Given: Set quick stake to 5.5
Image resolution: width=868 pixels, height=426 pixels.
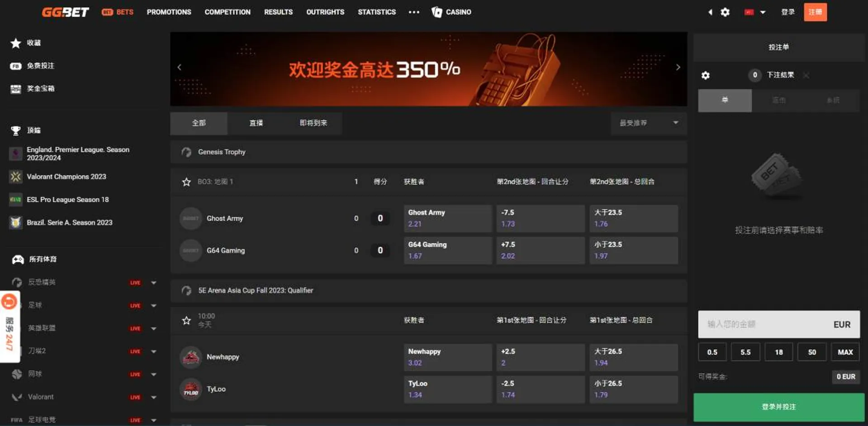Looking at the screenshot, I should coord(745,352).
